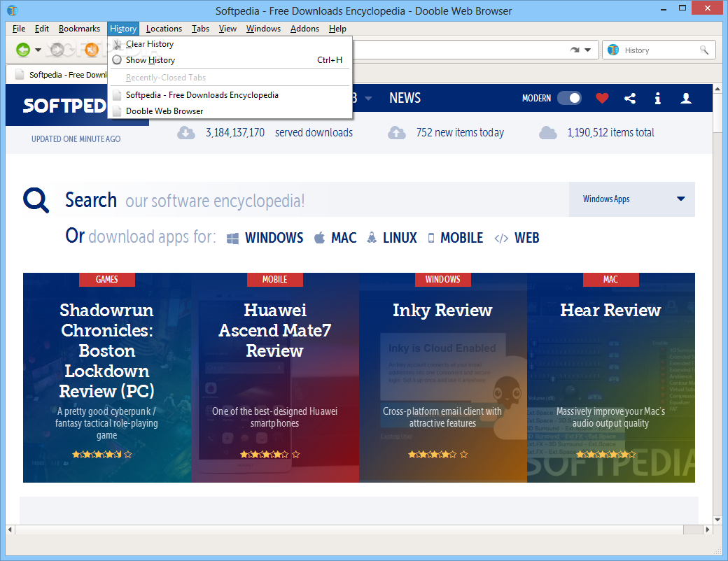728x561 pixels.
Task: Click the vertical scrollbar up arrow
Action: point(717,88)
